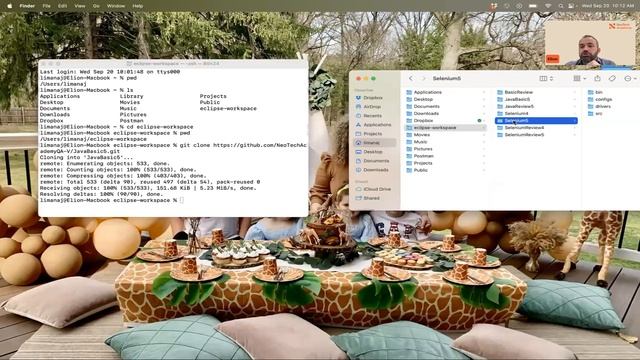This screenshot has width=640, height=360.
Task: Select Downloads folder in first column
Action: tap(446, 113)
